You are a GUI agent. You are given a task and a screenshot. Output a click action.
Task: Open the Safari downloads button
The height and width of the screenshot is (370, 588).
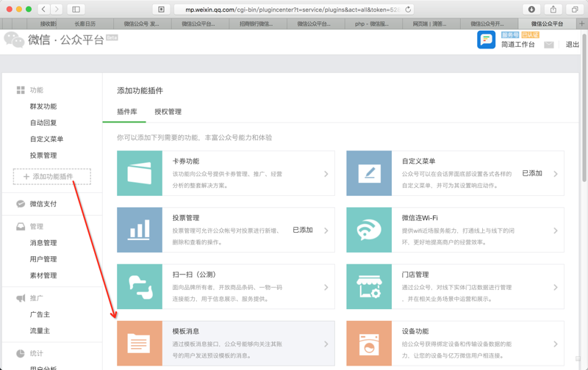click(531, 10)
